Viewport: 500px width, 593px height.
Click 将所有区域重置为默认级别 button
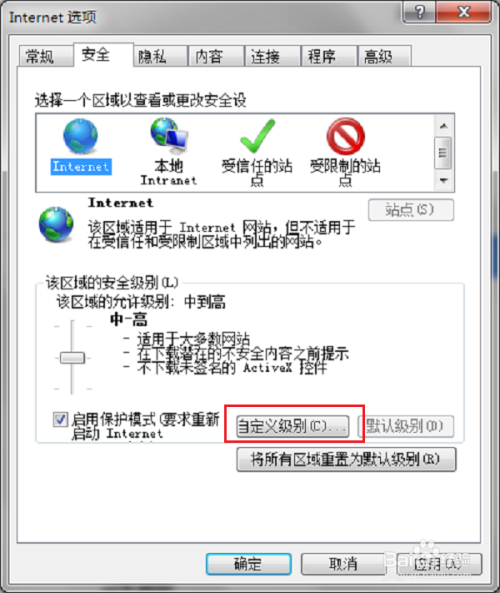click(x=346, y=459)
